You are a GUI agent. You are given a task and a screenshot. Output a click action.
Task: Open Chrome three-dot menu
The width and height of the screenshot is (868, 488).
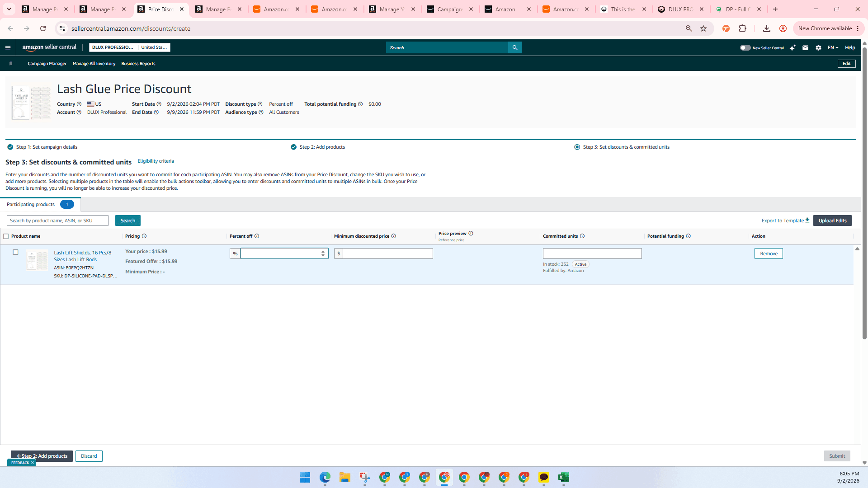pyautogui.click(x=858, y=28)
